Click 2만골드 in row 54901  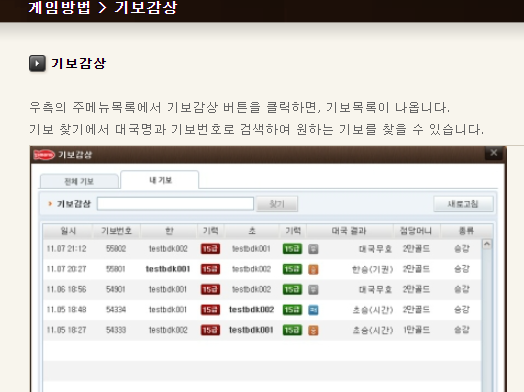tap(416, 289)
